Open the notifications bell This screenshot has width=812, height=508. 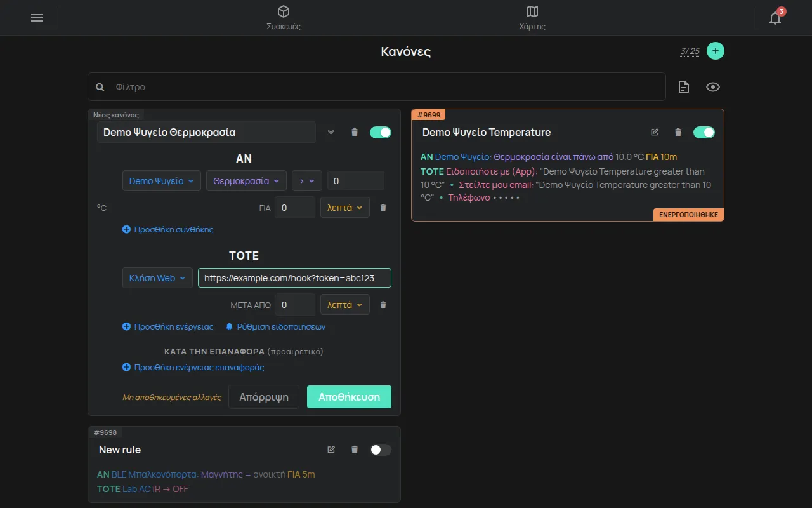775,18
